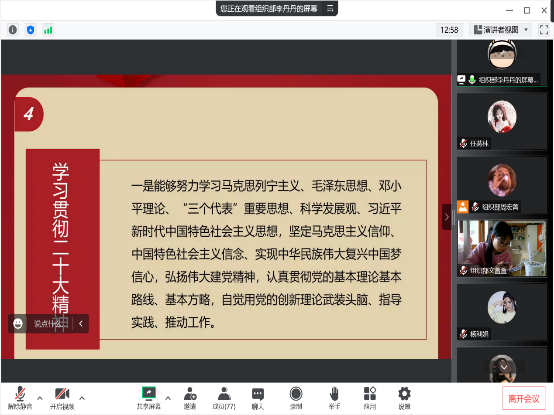This screenshot has width=554, height=415.
Task: Open the members list icon
Action: (224, 398)
